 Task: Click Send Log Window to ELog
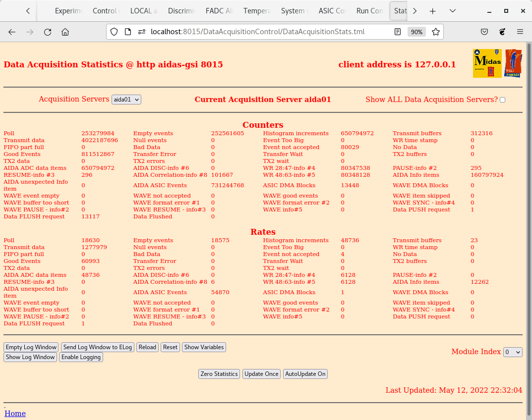point(97,347)
